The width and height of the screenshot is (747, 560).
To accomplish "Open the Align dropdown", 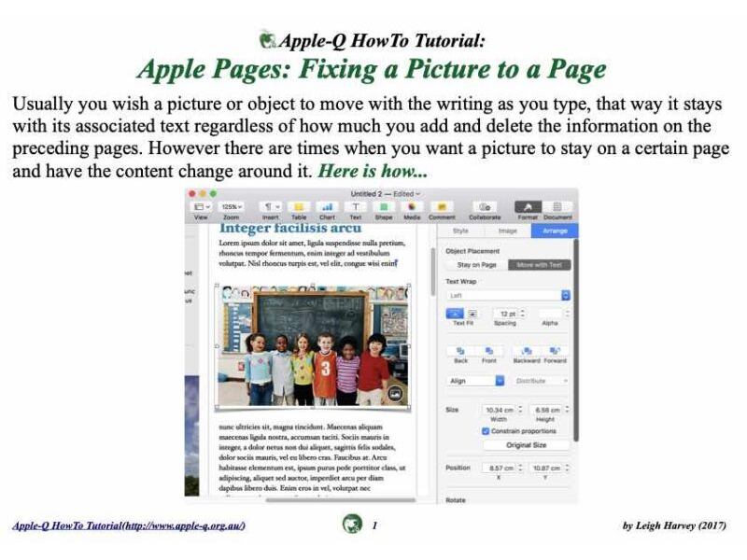I will pyautogui.click(x=475, y=381).
